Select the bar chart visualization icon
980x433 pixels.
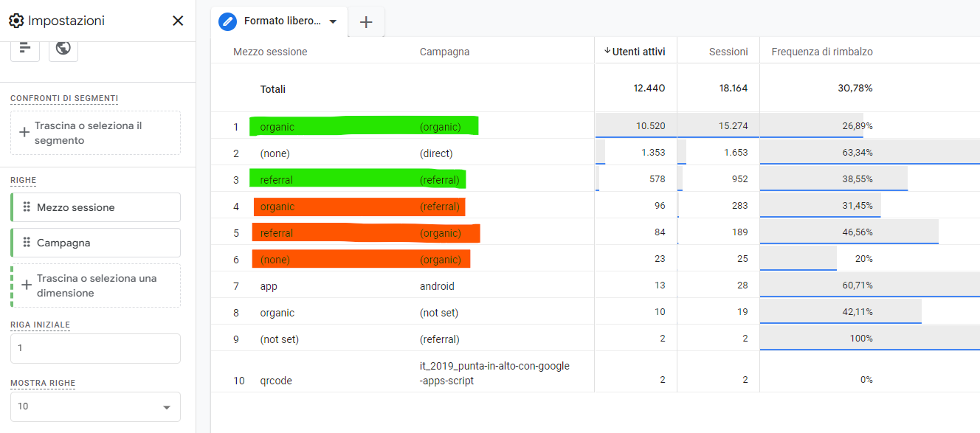coord(25,48)
